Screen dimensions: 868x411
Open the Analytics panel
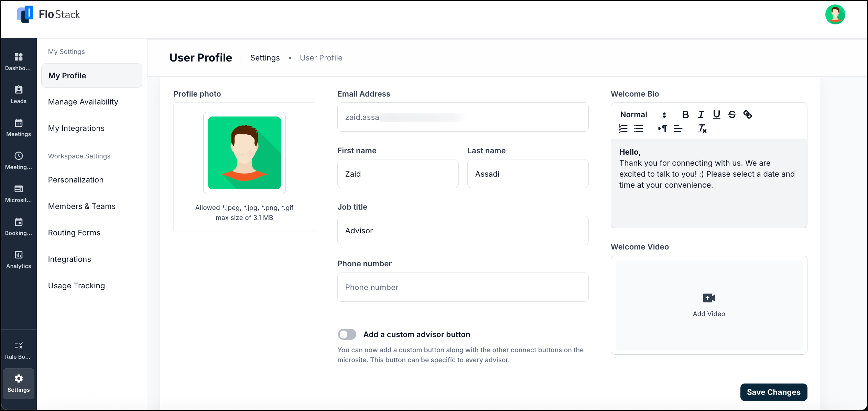(18, 259)
